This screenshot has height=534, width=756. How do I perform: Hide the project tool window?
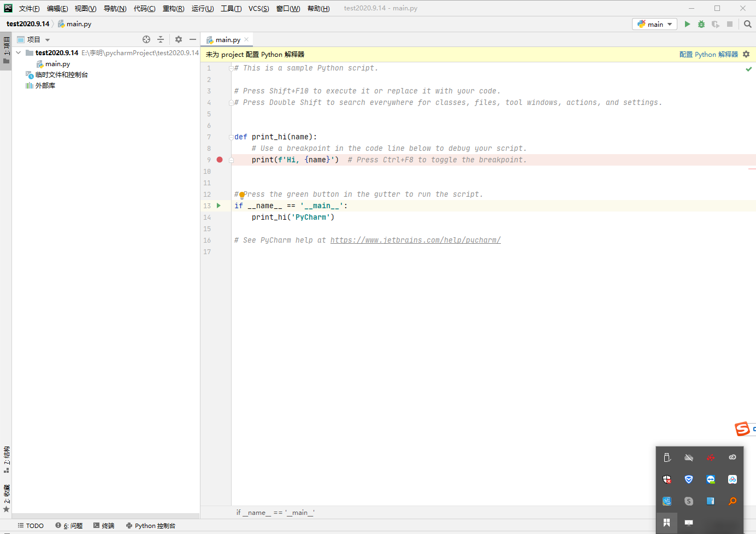(x=193, y=39)
